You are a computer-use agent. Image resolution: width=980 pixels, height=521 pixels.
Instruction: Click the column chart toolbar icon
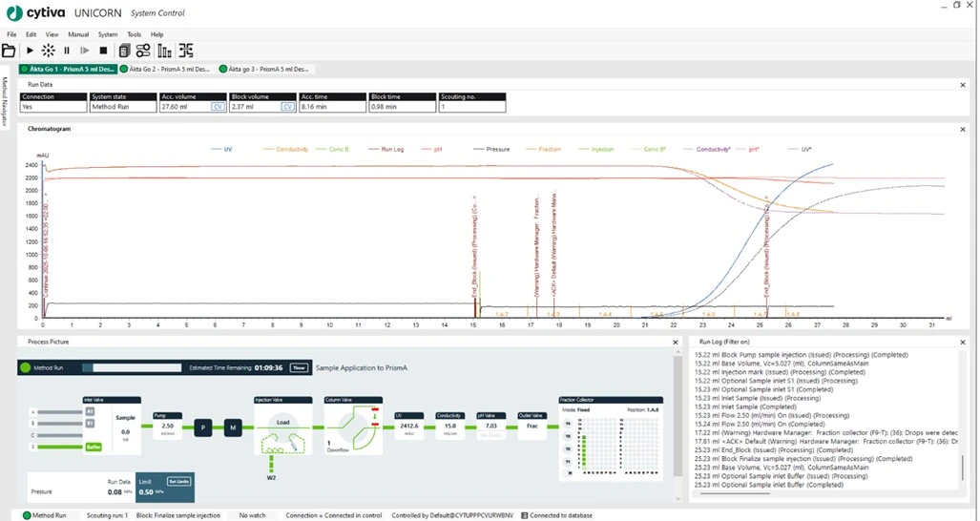[x=164, y=51]
